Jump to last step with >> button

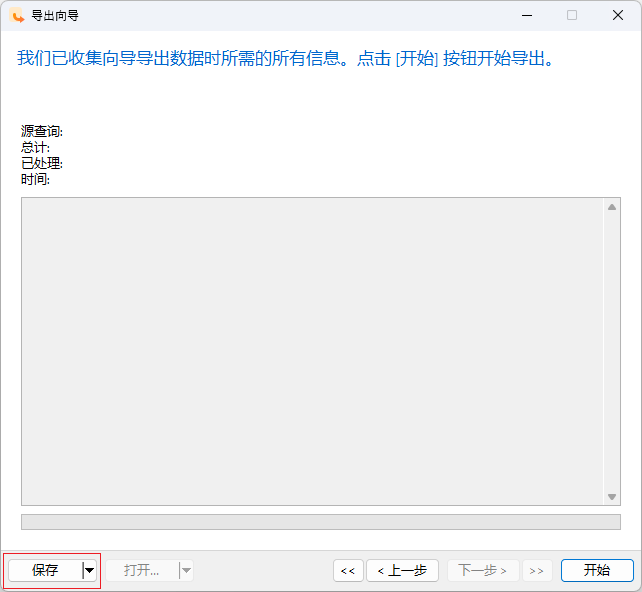tap(537, 570)
